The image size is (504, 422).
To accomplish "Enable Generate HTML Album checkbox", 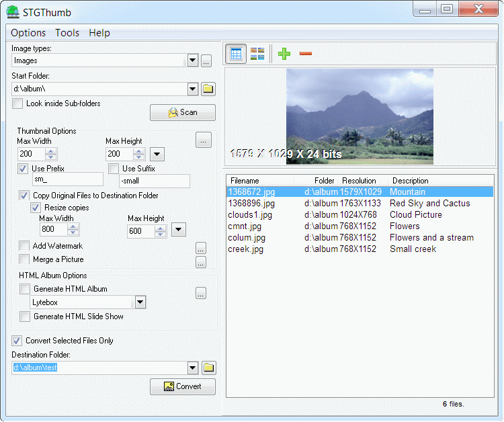I will 25,289.
